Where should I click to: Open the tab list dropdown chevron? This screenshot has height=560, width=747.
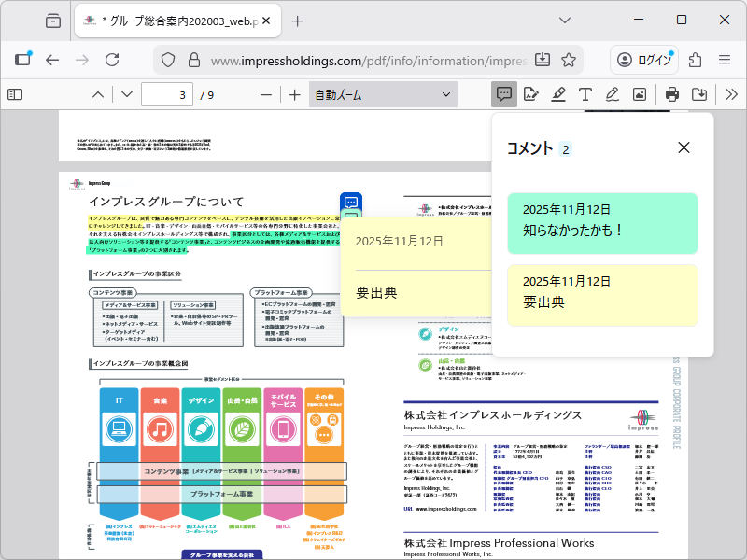(564, 19)
